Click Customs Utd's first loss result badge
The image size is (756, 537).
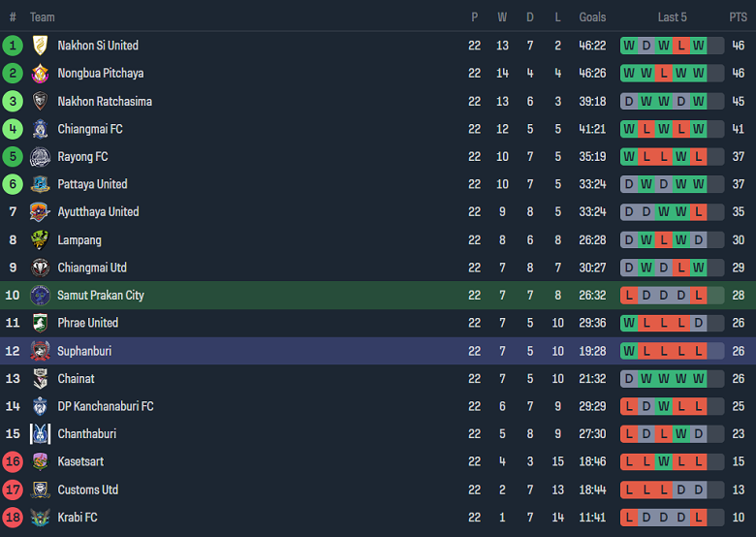click(x=629, y=490)
